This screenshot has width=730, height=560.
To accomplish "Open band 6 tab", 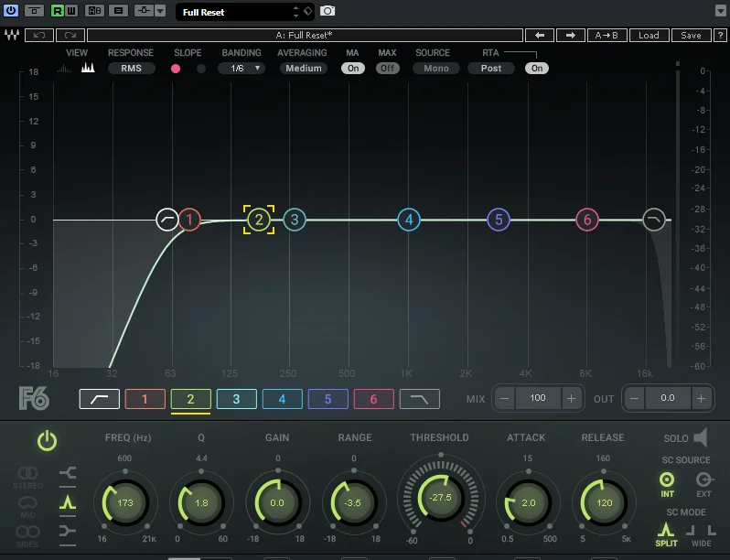I will tap(374, 399).
